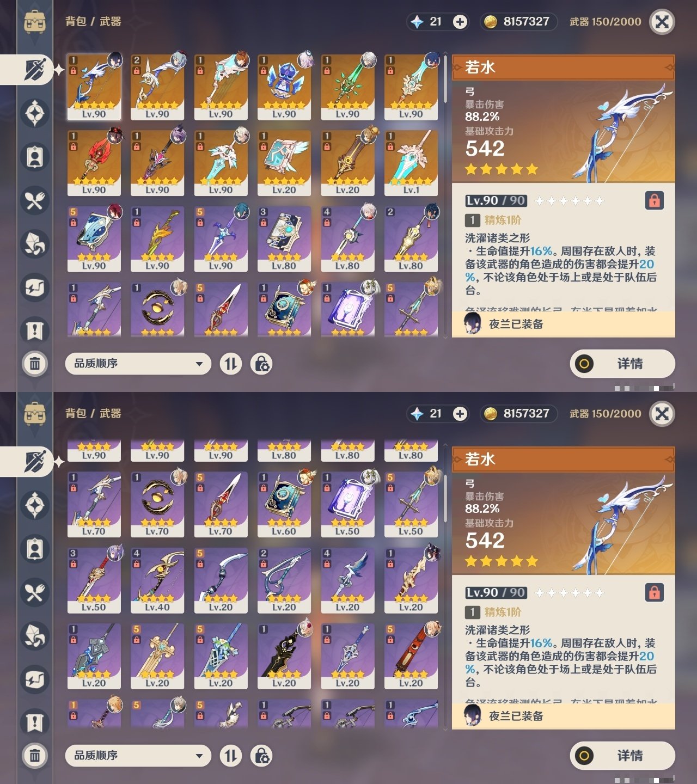The image size is (697, 784).
Task: Toggle the red lock on 若水 in upper detail panel
Action: [655, 200]
